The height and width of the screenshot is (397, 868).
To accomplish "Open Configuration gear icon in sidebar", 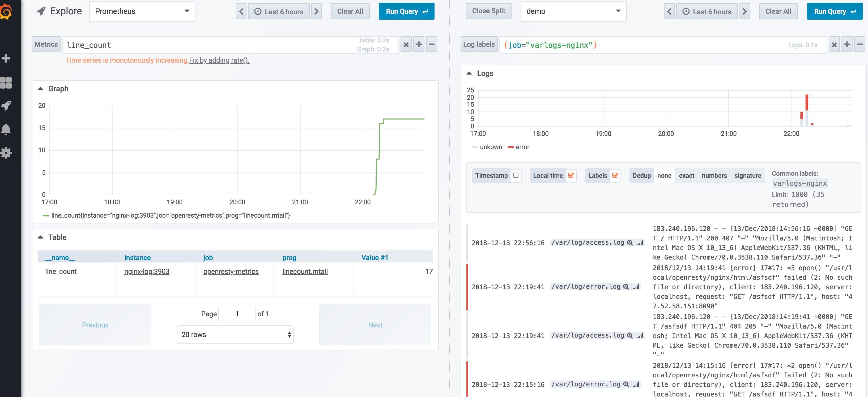I will click(x=6, y=153).
